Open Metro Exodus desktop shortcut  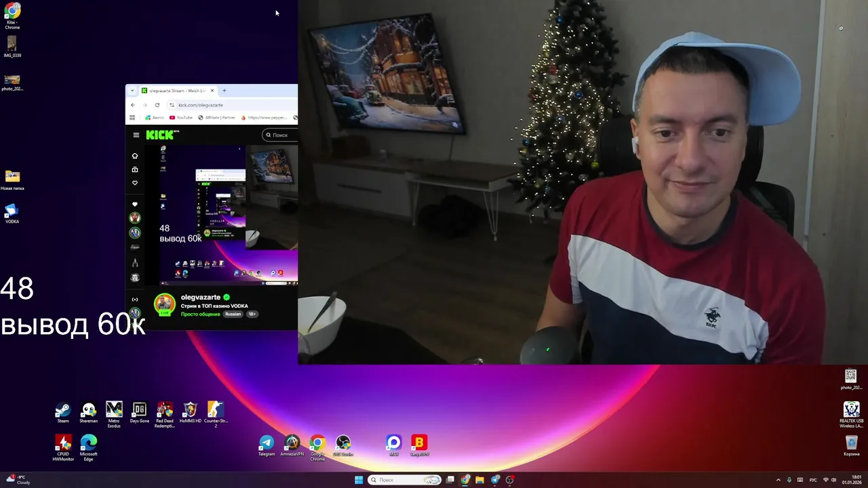pyautogui.click(x=114, y=414)
